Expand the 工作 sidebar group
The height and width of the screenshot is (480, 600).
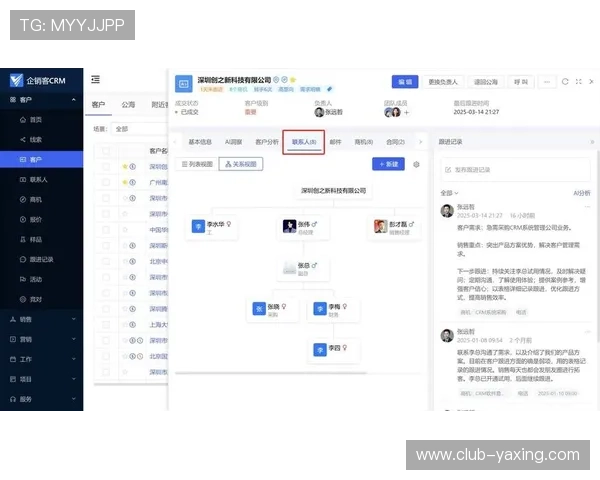pos(73,359)
